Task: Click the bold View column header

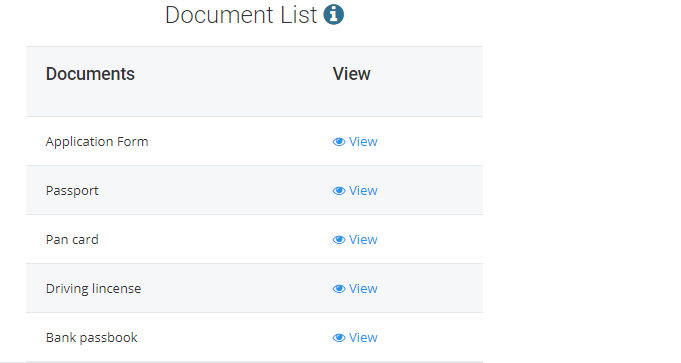Action: [351, 74]
